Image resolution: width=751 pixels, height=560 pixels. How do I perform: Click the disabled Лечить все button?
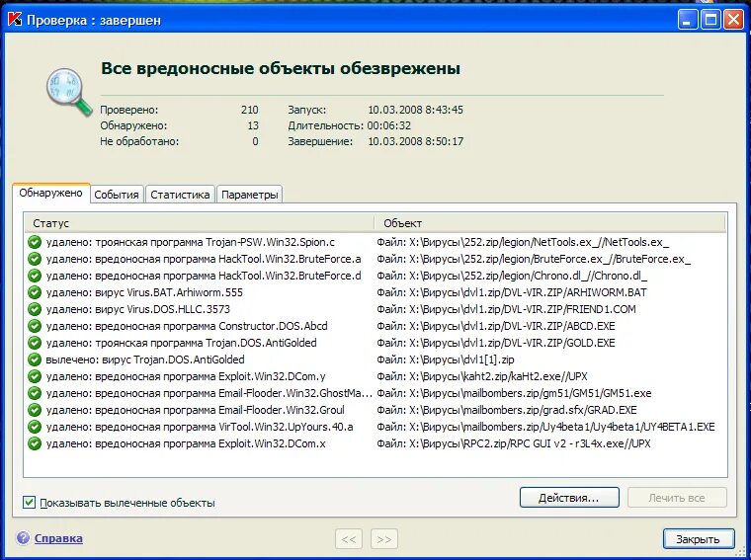pos(677,498)
